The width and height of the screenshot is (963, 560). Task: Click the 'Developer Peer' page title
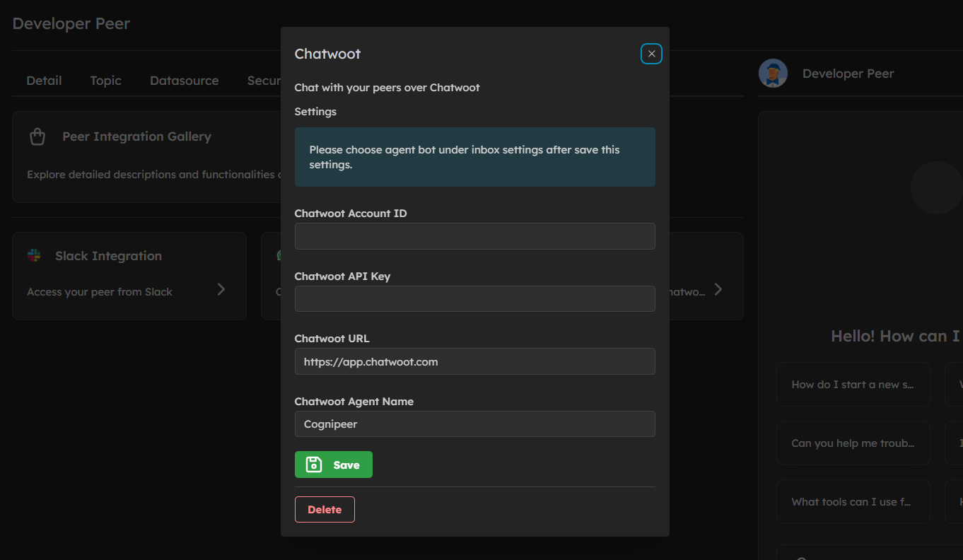[x=71, y=23]
